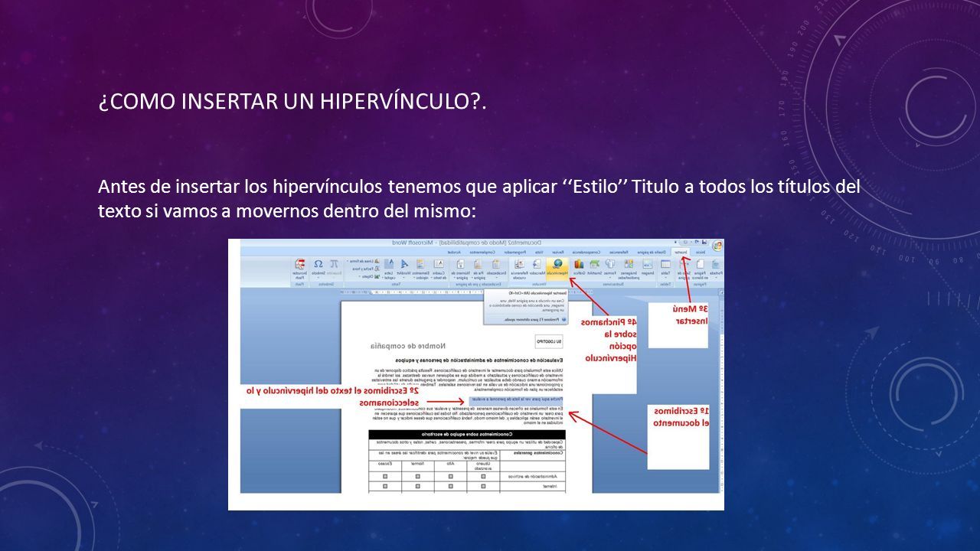980x551 pixels.
Task: Check Escaso for Administración de archivos
Action: click(385, 476)
